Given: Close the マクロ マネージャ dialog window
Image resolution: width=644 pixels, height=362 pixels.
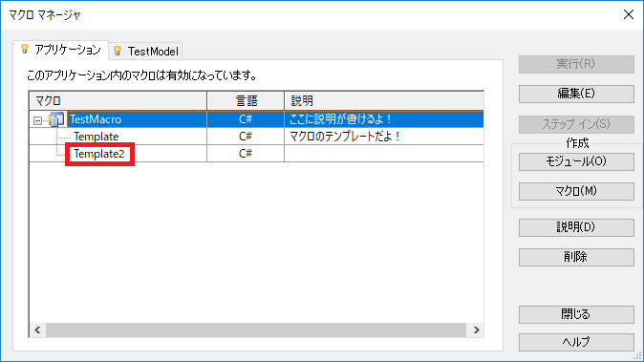Looking at the screenshot, I should pos(628,14).
